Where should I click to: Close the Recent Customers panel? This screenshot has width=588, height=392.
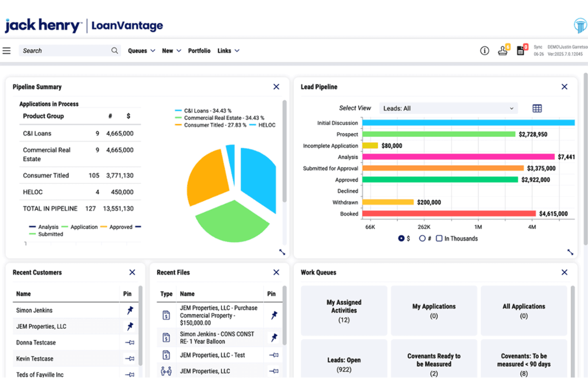coord(132,272)
